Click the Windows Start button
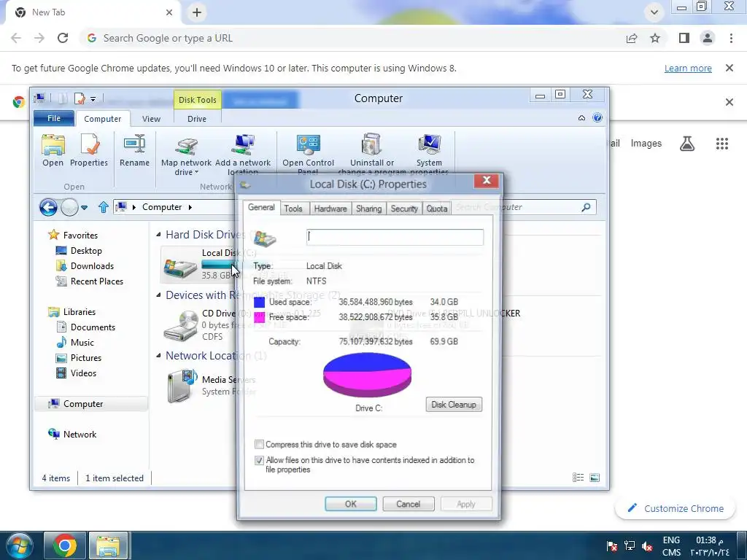Screen dimensions: 747x560 tap(18, 545)
